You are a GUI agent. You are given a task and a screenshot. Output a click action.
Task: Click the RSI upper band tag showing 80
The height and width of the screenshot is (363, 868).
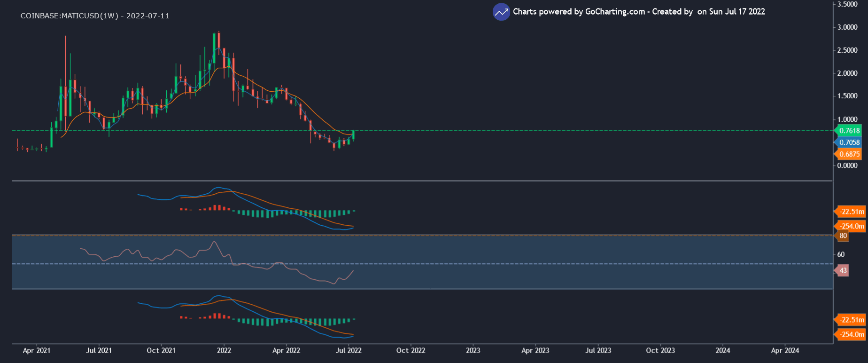(843, 236)
